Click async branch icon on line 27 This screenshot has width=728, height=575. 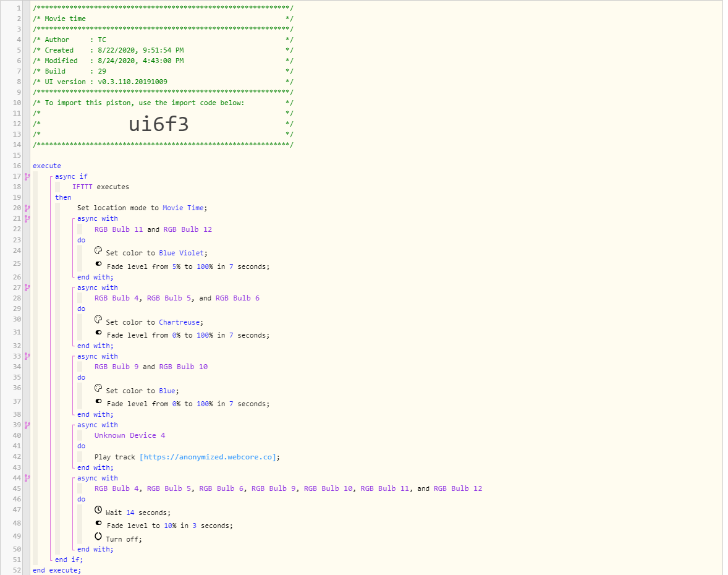click(27, 288)
